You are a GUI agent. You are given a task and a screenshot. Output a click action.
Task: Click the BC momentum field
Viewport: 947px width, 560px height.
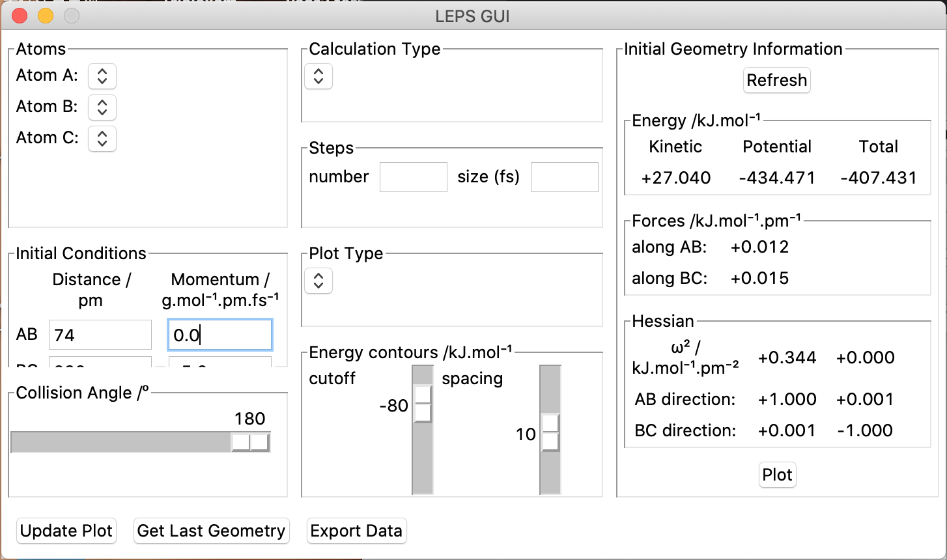(220, 362)
